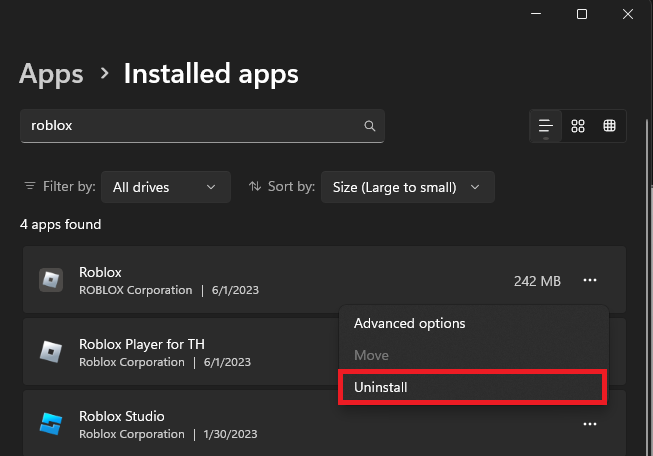
Task: Click the search box containing roblox
Action: point(190,126)
